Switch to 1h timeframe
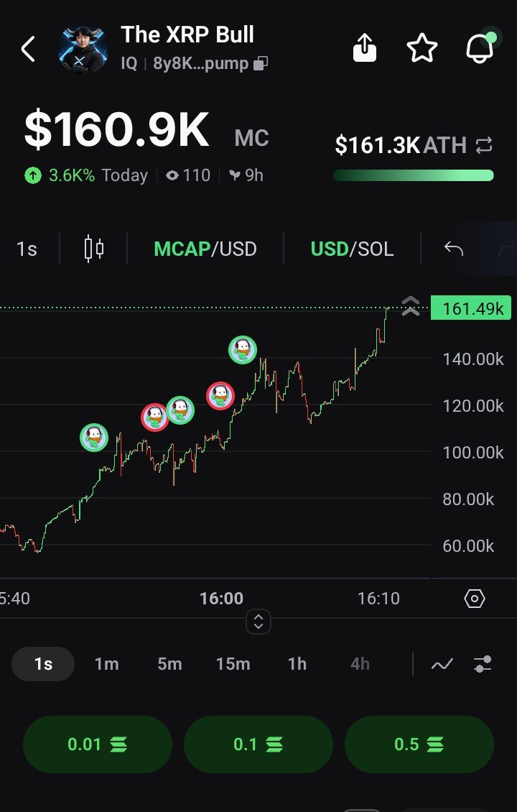Viewport: 517px width, 812px height. click(297, 664)
